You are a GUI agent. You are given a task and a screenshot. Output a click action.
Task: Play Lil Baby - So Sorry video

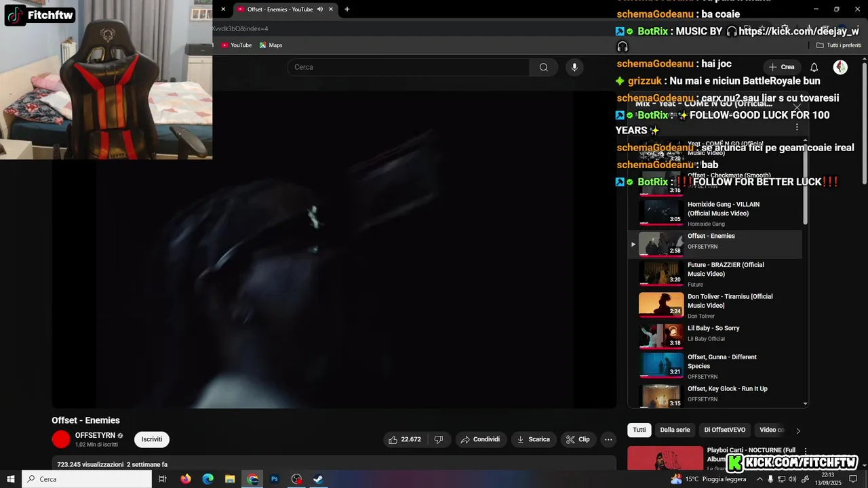[x=715, y=335]
